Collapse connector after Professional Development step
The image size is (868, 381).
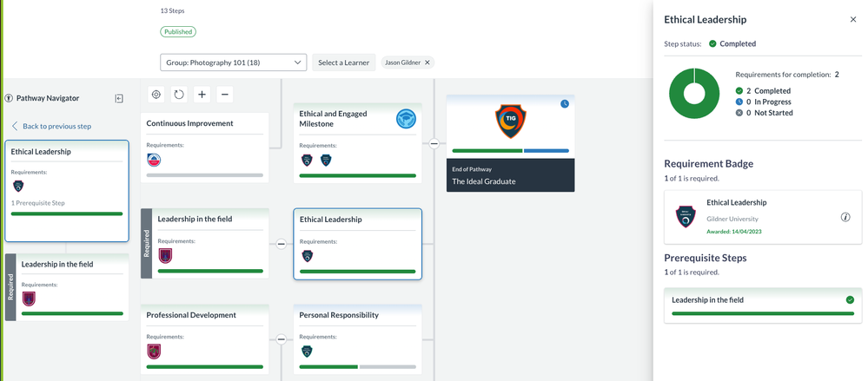pyautogui.click(x=281, y=339)
